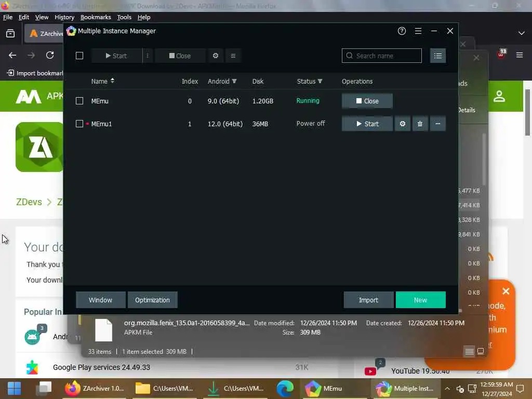Open the Firefox list all tabs chevron
The width and height of the screenshot is (532, 399).
pos(522,33)
